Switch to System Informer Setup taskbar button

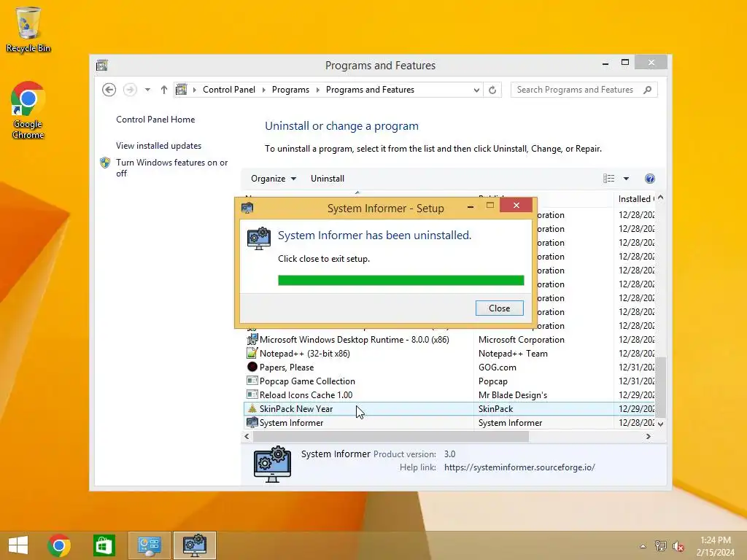[x=194, y=545]
